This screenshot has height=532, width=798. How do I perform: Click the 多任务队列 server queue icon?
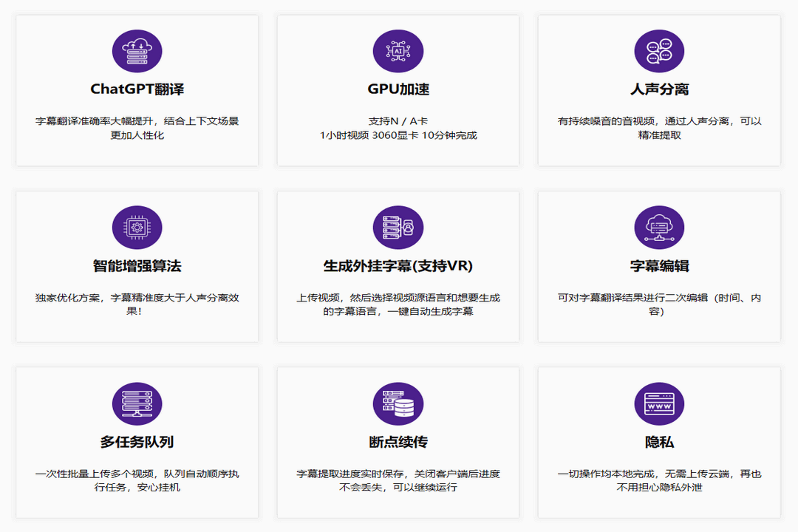tap(137, 404)
